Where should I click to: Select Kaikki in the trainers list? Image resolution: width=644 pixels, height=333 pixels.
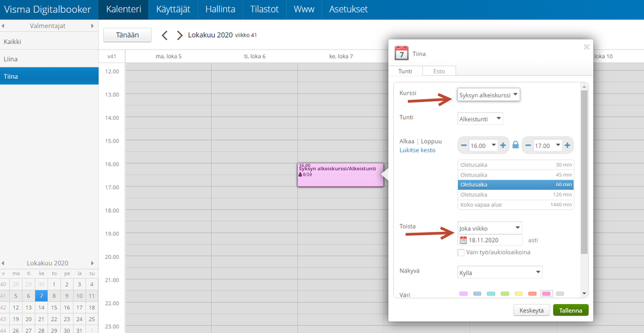[49, 41]
